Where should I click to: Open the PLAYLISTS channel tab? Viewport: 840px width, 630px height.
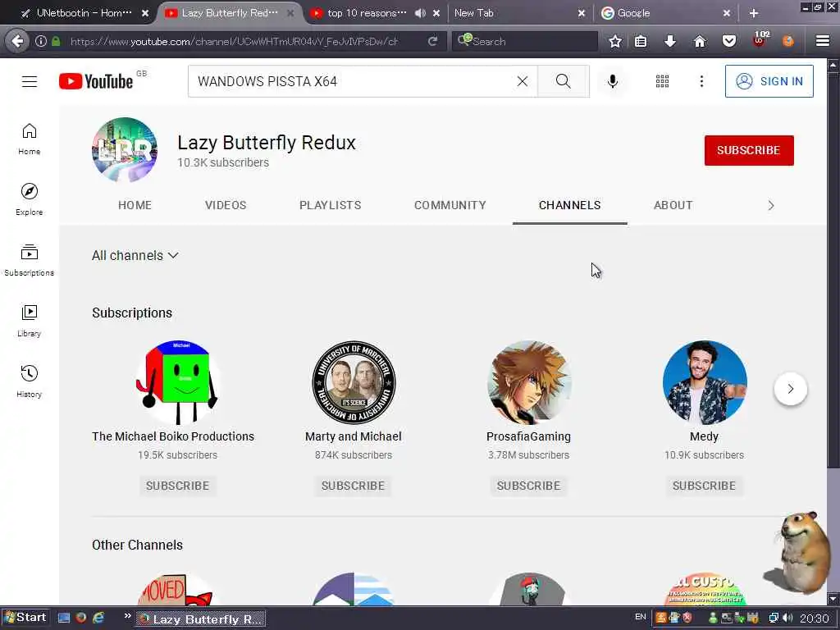(x=330, y=205)
